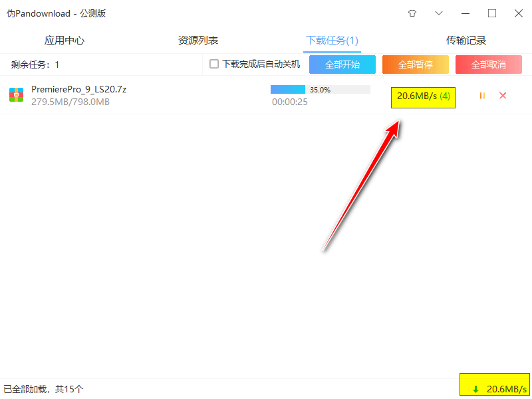Screen dimensions: 532x399
Task: Open the title bar dropdown arrow
Action: pos(439,13)
